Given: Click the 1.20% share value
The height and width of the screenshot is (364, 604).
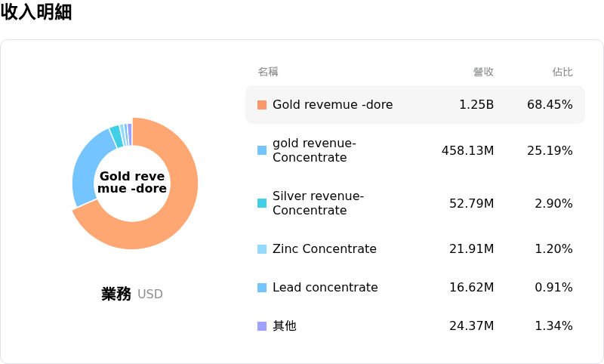Looking at the screenshot, I should (x=553, y=248).
